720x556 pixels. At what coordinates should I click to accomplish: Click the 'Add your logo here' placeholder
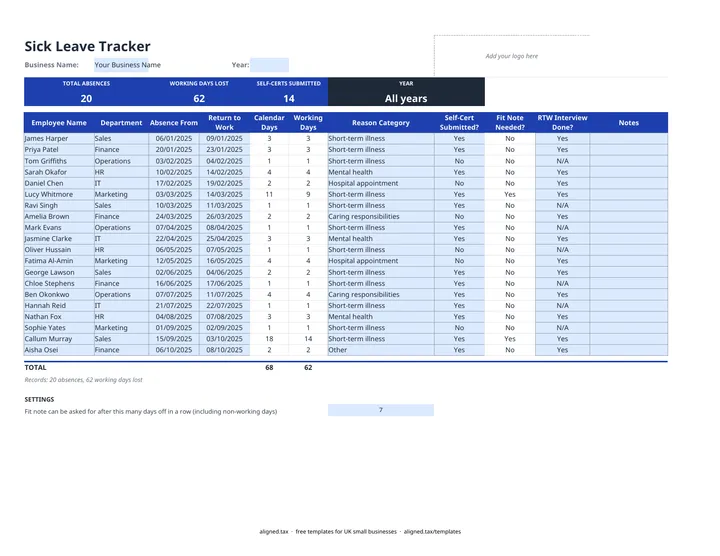click(x=512, y=56)
